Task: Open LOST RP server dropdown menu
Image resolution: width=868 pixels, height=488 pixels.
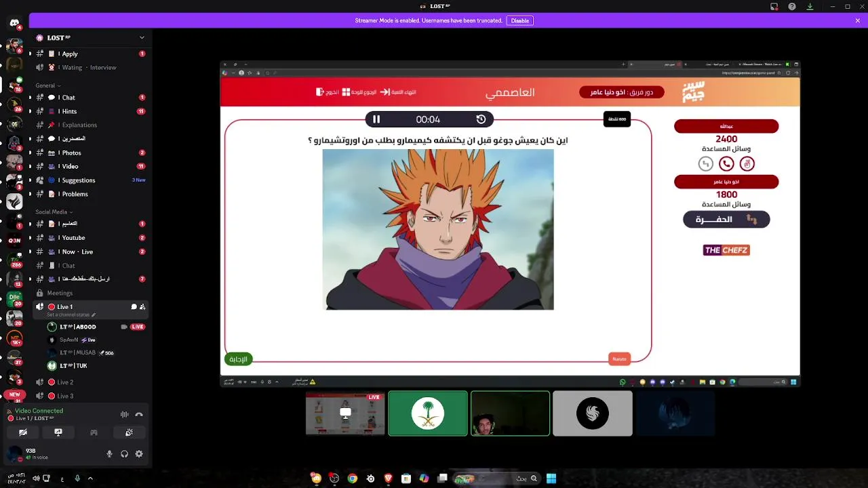Action: 142,38
